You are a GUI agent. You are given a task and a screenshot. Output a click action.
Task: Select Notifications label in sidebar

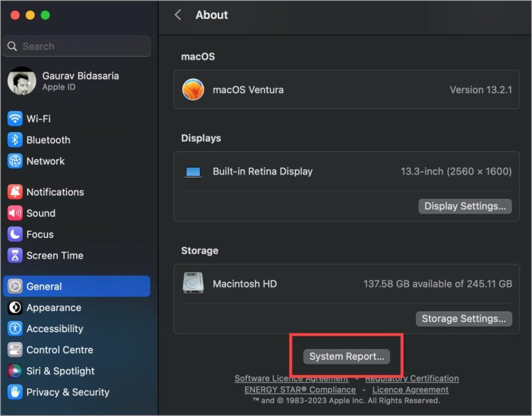coord(55,192)
